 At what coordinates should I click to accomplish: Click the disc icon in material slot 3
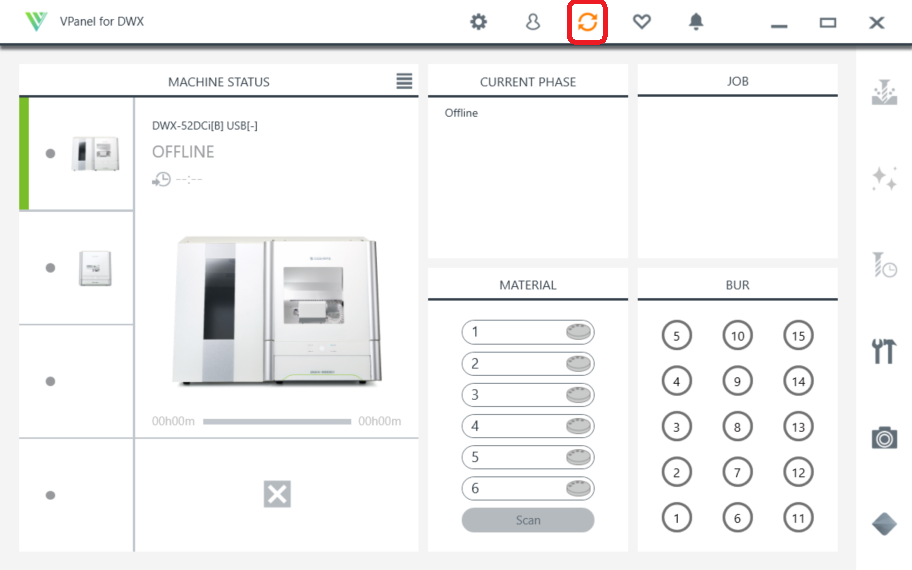pos(578,395)
